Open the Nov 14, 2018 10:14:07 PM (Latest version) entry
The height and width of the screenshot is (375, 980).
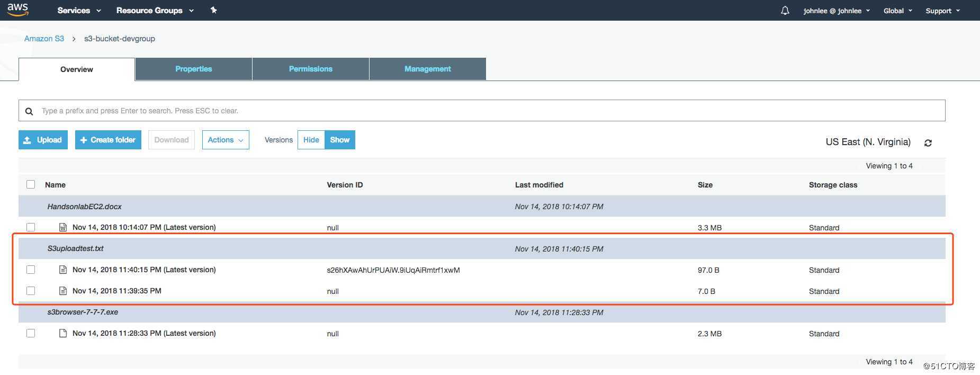pyautogui.click(x=144, y=227)
